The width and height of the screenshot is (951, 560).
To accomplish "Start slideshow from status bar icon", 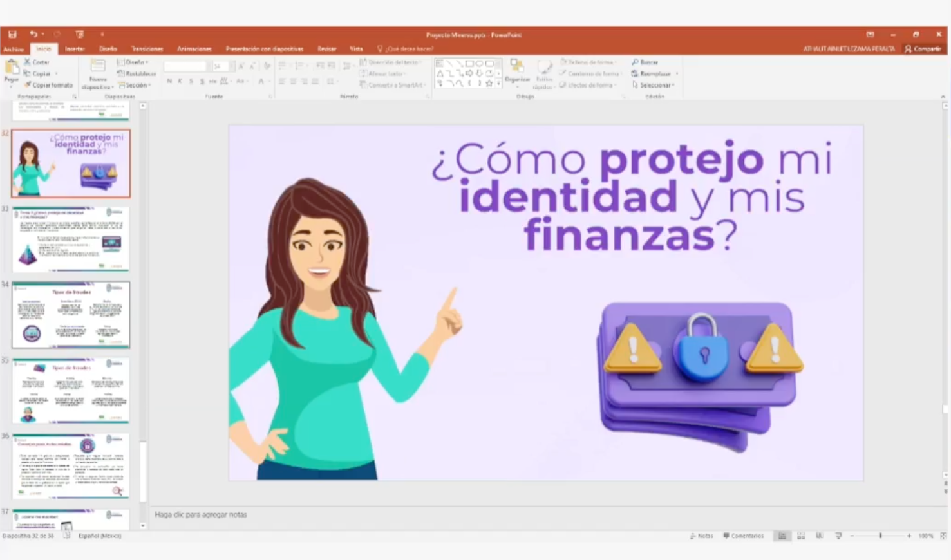I will pos(838,536).
